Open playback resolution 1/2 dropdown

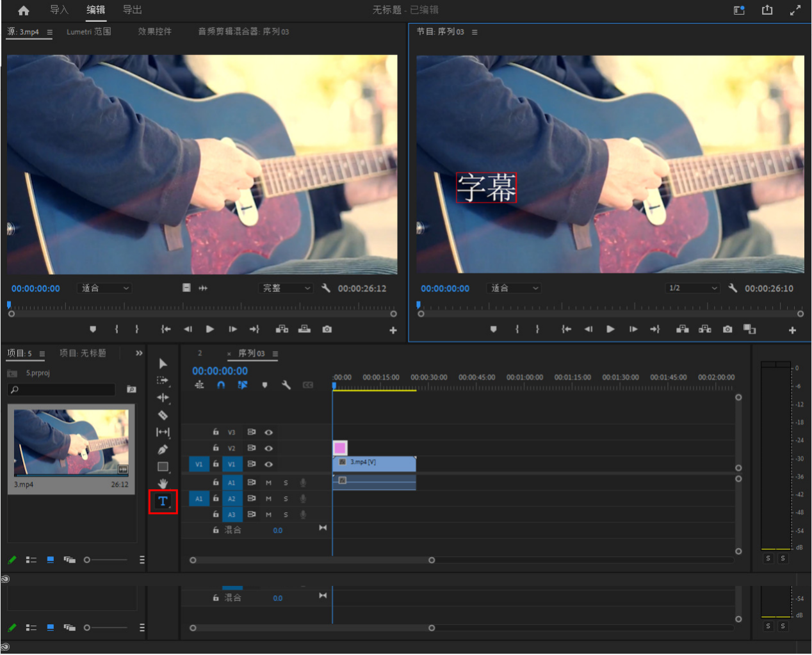click(693, 288)
